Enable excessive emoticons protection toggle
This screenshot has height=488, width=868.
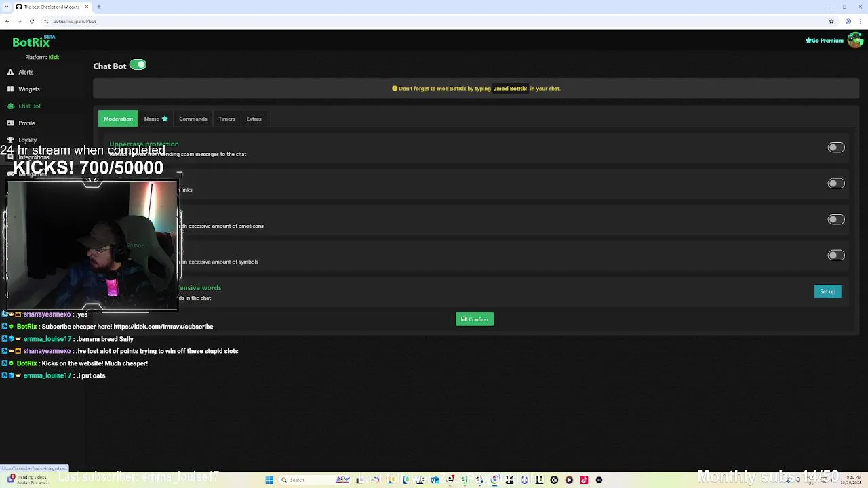836,220
